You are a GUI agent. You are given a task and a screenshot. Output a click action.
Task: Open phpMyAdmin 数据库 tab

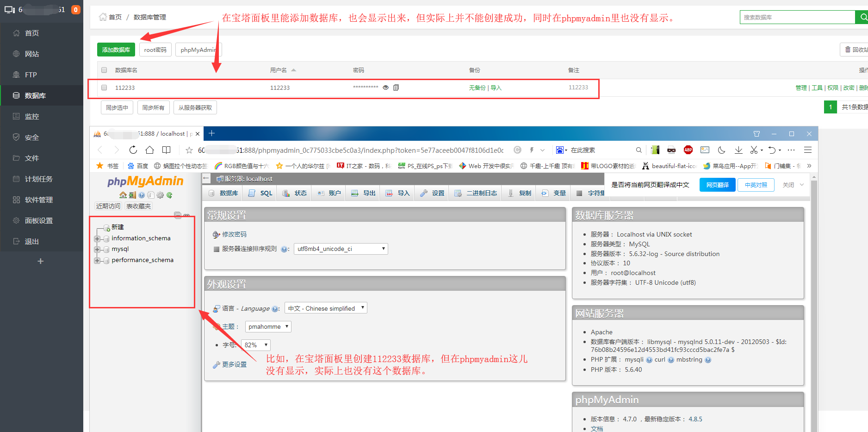(x=223, y=193)
